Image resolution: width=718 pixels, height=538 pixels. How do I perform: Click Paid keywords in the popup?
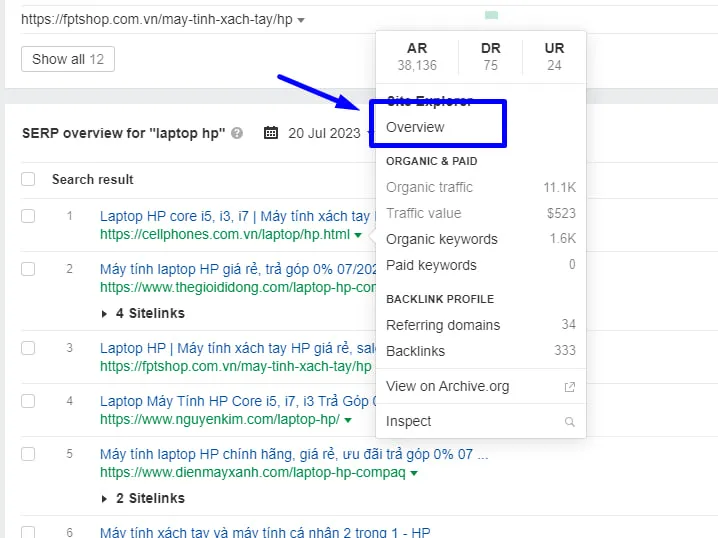pyautogui.click(x=431, y=265)
